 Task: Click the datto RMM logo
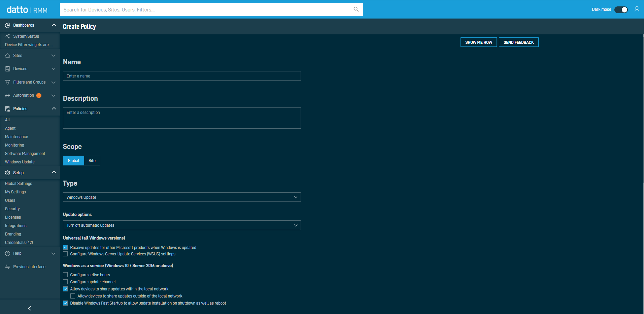[x=27, y=10]
